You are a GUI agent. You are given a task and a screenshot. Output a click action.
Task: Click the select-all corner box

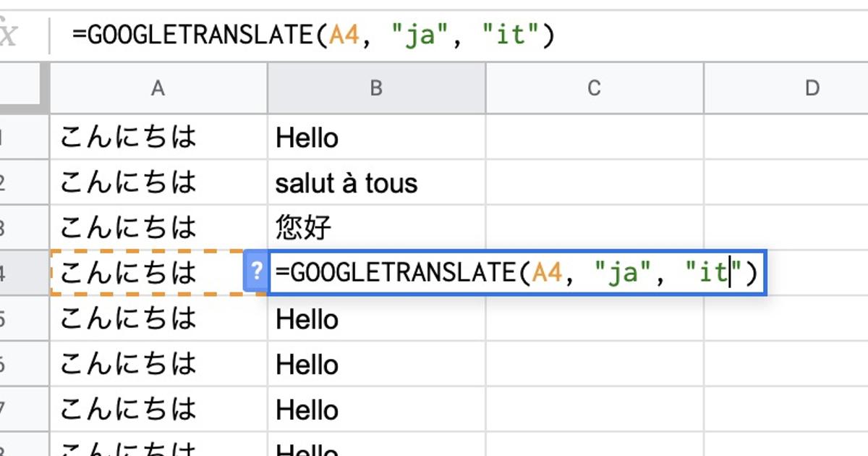(x=22, y=88)
